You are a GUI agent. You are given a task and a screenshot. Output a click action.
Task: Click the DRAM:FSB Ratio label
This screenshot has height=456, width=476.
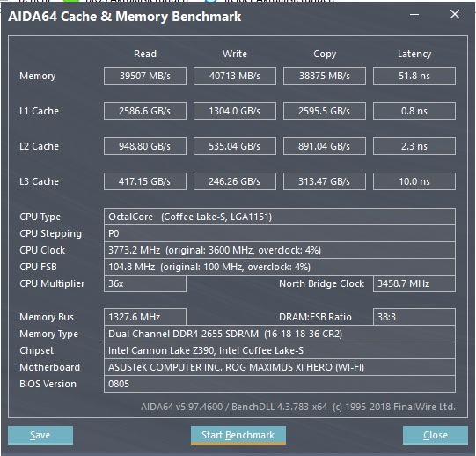point(315,317)
